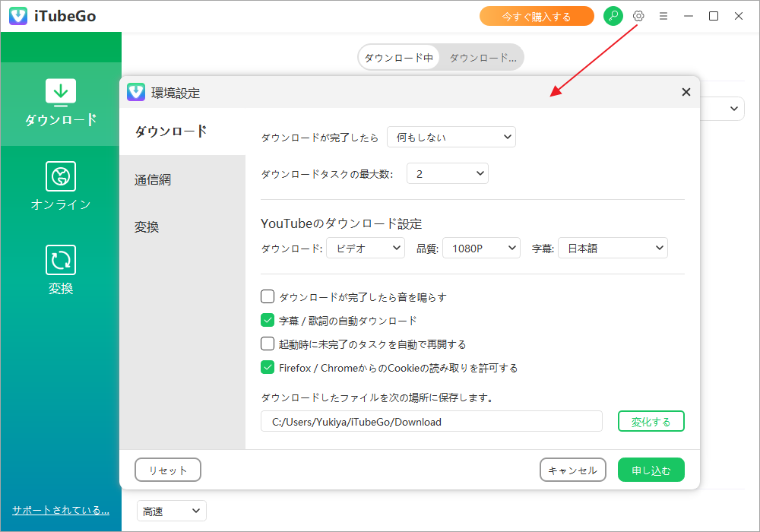Enable 起動時に未完了のタスクを自動で再開する
This screenshot has width=760, height=532.
(x=268, y=344)
